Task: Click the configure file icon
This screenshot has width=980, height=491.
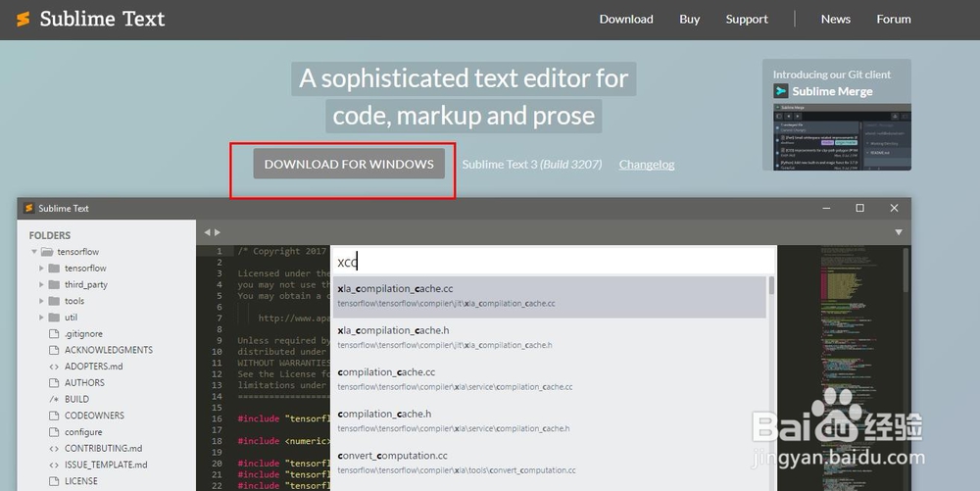Action: (x=54, y=431)
